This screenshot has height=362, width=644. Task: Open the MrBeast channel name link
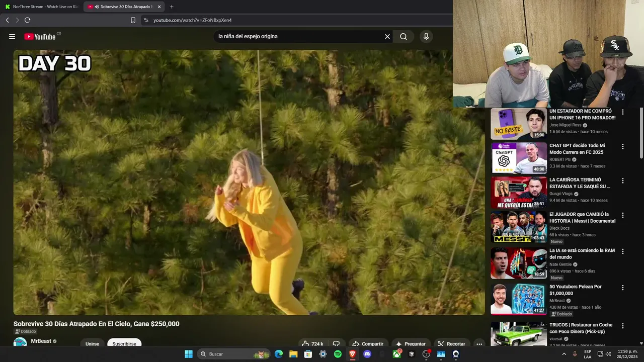pos(41,341)
